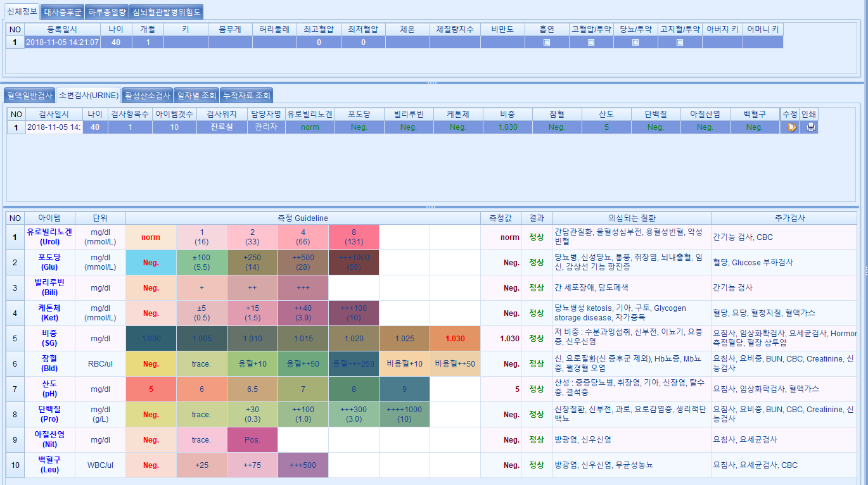Check the 당뇨/투약 checkbox
The image size is (868, 485).
(x=635, y=42)
